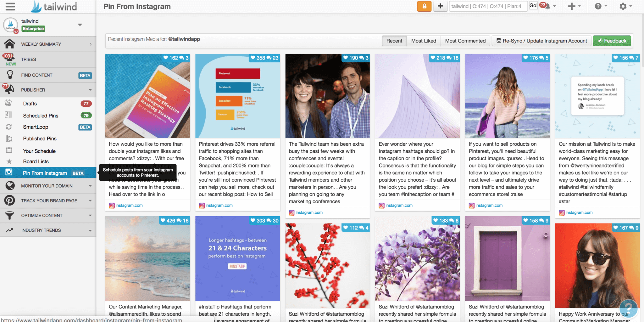Image resolution: width=644 pixels, height=322 pixels.
Task: Expand the tailwind Enterprise account dropdown
Action: [x=80, y=25]
